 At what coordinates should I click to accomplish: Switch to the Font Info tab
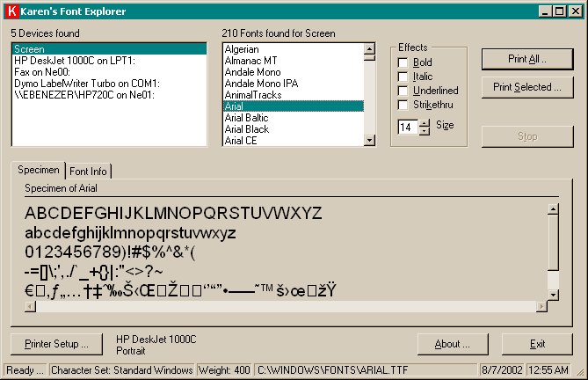(89, 172)
